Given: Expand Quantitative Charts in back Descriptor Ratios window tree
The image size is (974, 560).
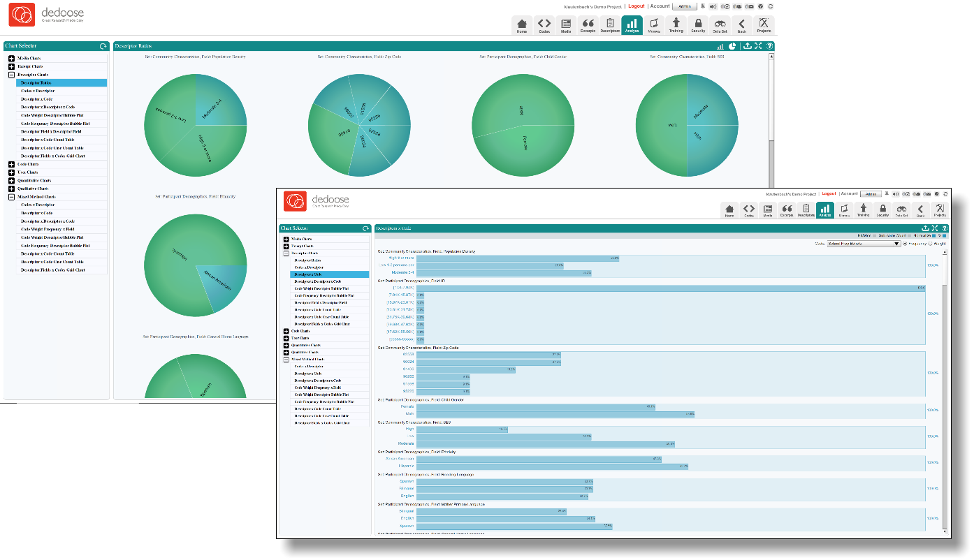Looking at the screenshot, I should 11,180.
